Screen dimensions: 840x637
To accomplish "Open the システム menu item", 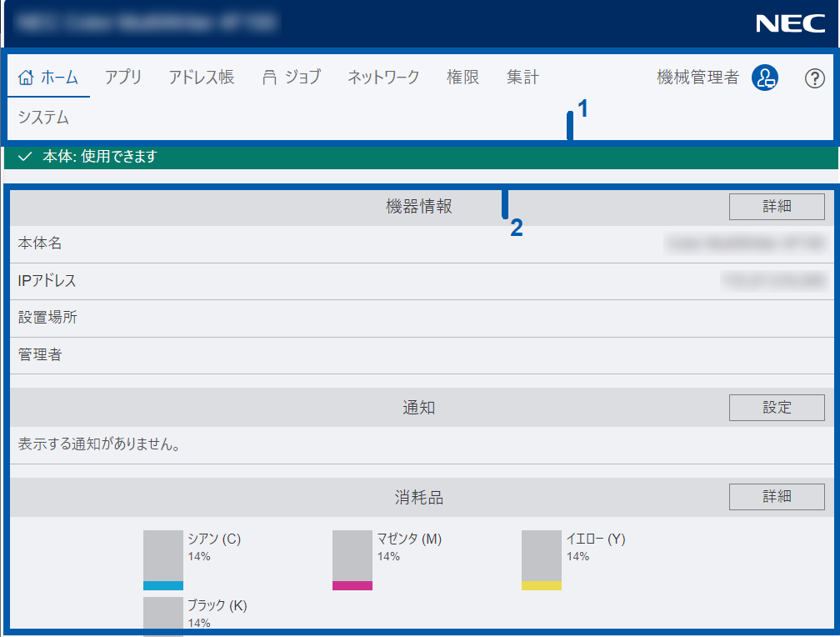I will [43, 118].
